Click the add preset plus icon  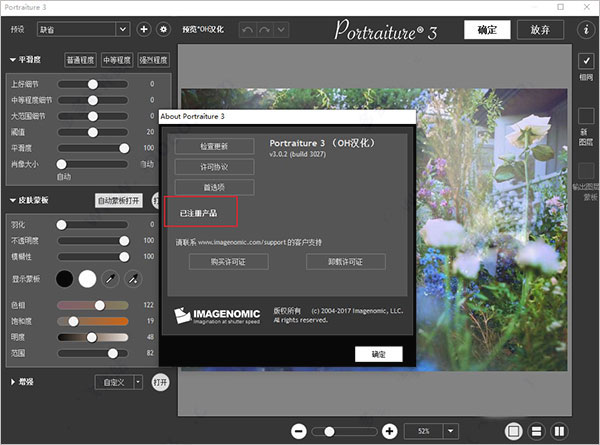tap(143, 30)
